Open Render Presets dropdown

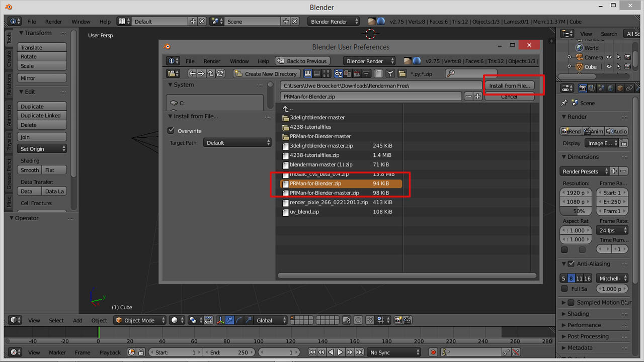(x=585, y=171)
